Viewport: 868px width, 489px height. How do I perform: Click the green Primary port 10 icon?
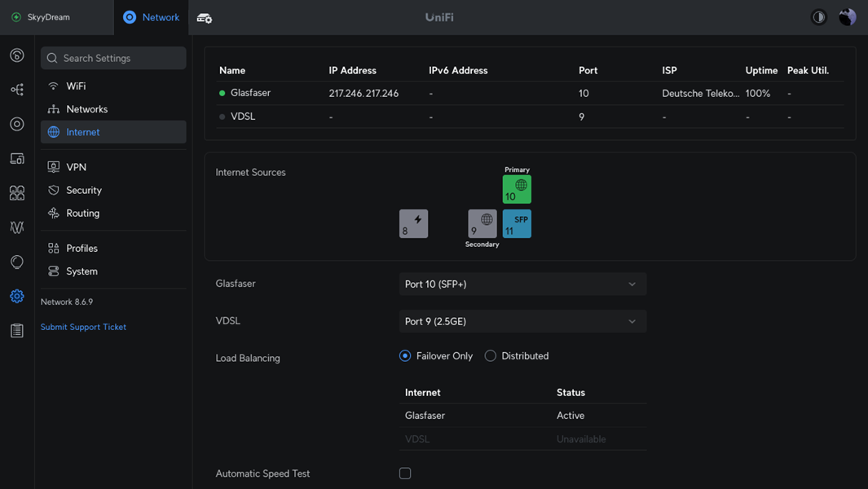517,190
